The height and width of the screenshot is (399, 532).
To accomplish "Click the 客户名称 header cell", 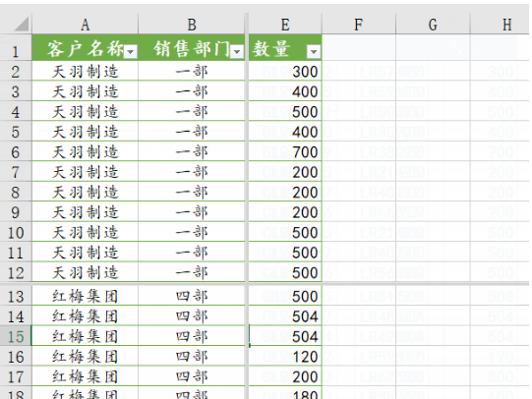I will 86,48.
